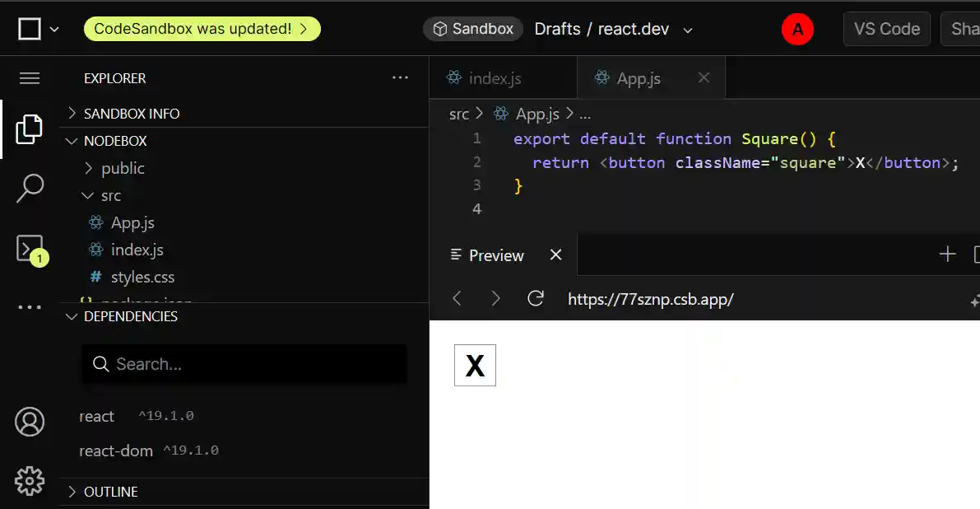Viewport: 980px width, 509px height.
Task: Open the Explorer view in the activity bar
Action: pos(30,129)
